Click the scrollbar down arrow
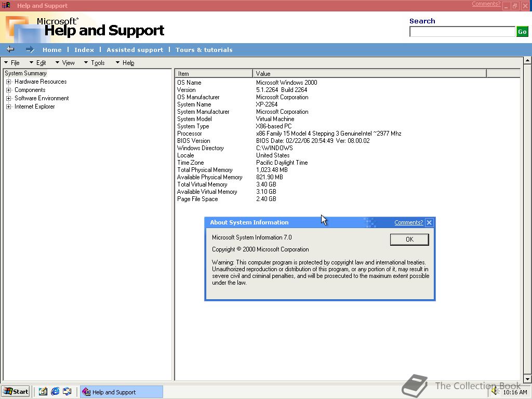Image resolution: width=532 pixels, height=399 pixels. (x=527, y=379)
